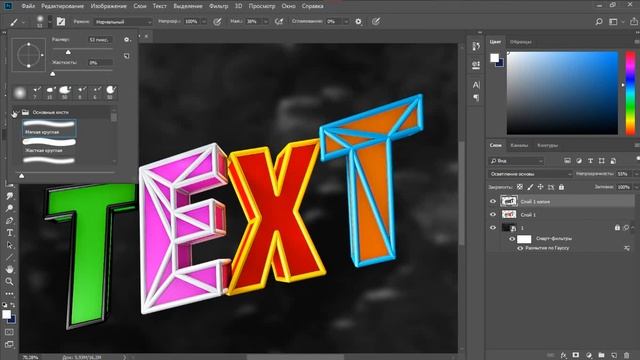Click the create new layer icon at panel bottom
Image resolution: width=640 pixels, height=360 pixels.
614,355
